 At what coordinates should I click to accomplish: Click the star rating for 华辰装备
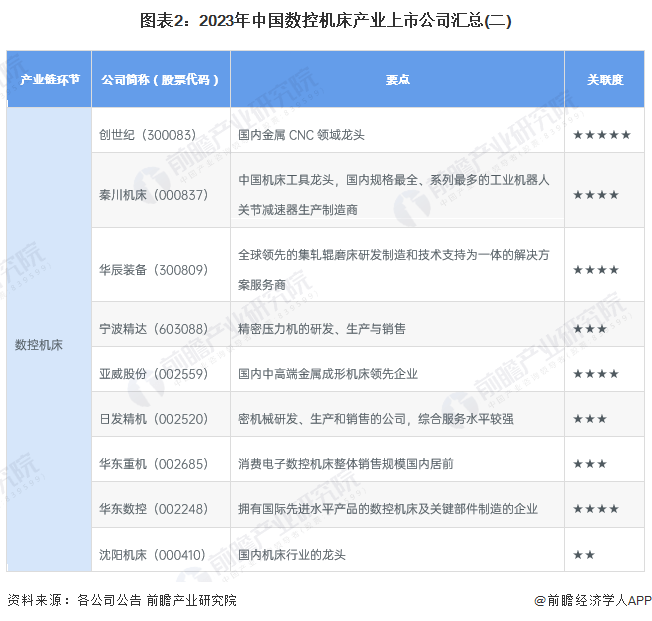pyautogui.click(x=596, y=270)
